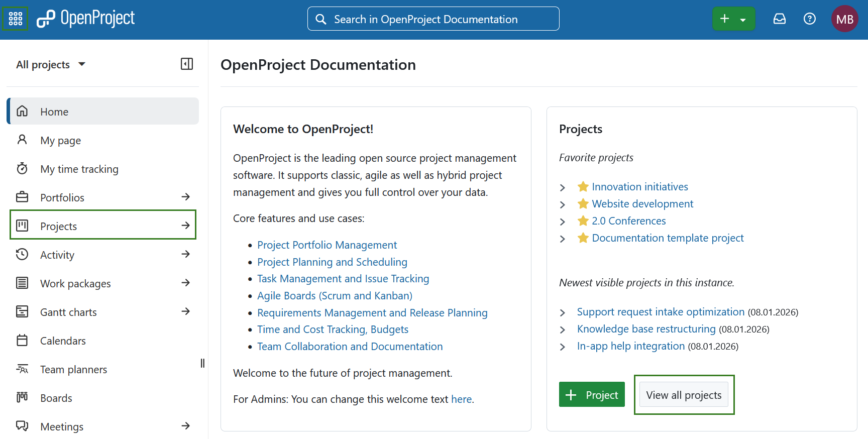Open Meetings submenu arrow
This screenshot has width=868, height=439.
coord(185,426)
